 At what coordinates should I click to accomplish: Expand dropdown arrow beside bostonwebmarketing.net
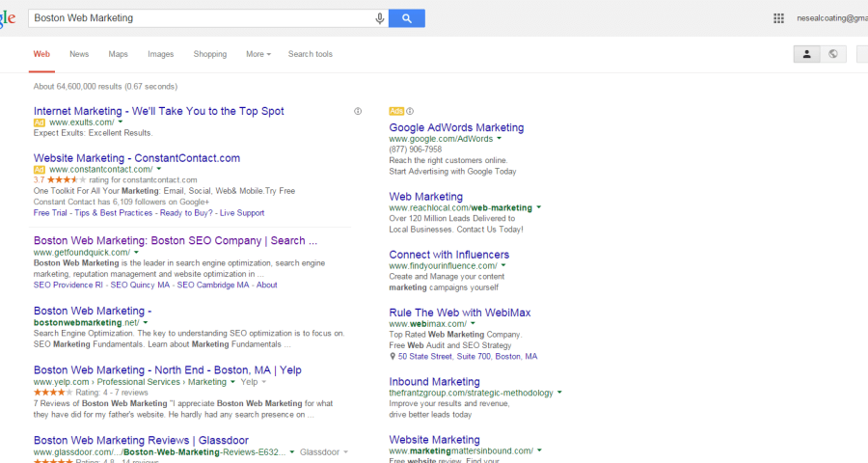tap(146, 323)
